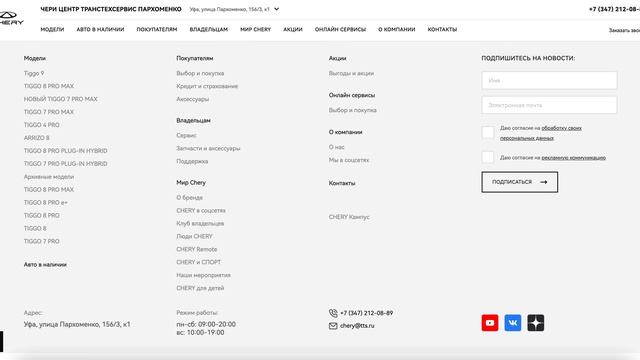Open the Поддержка link
Screen dimensions: 640x360
pyautogui.click(x=192, y=162)
